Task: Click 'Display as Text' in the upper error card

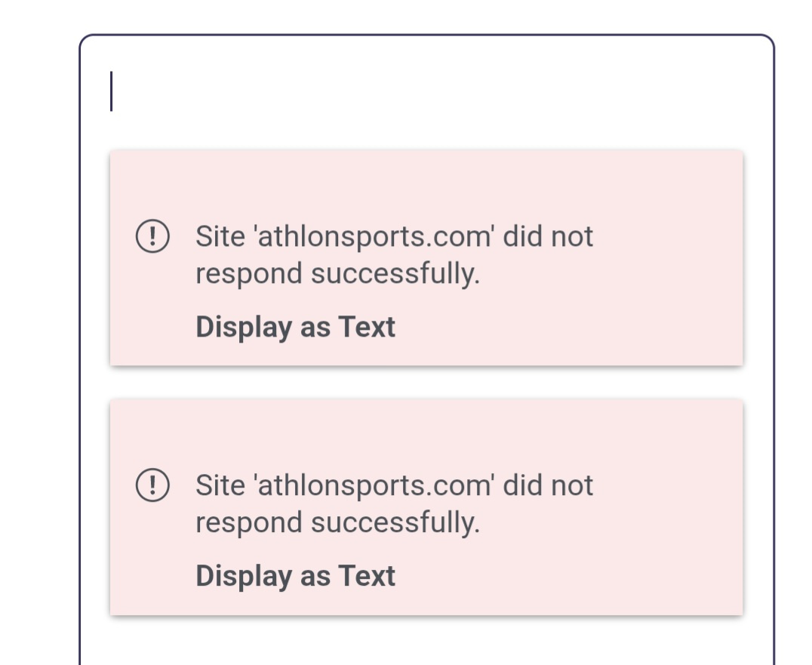Action: pos(295,328)
